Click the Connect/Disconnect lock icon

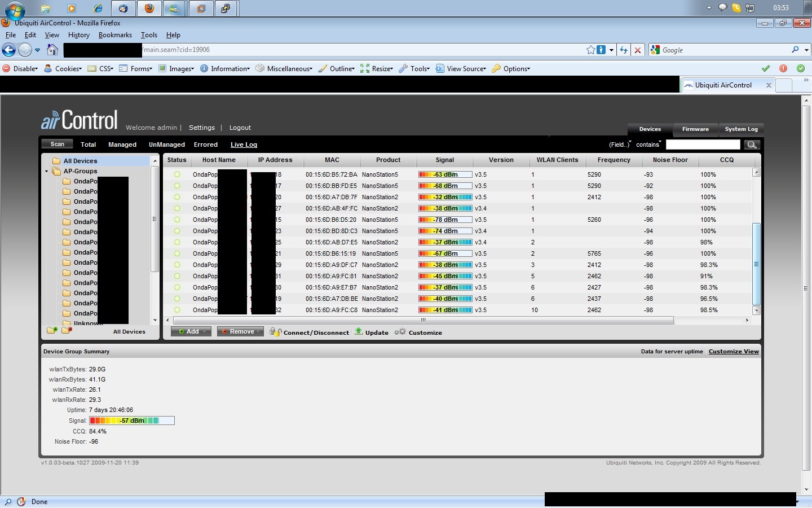tap(275, 332)
